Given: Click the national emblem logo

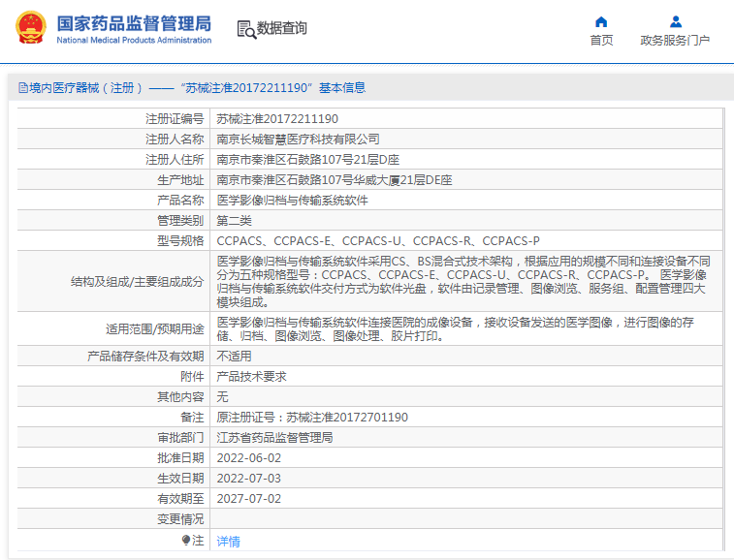Looking at the screenshot, I should click(31, 27).
